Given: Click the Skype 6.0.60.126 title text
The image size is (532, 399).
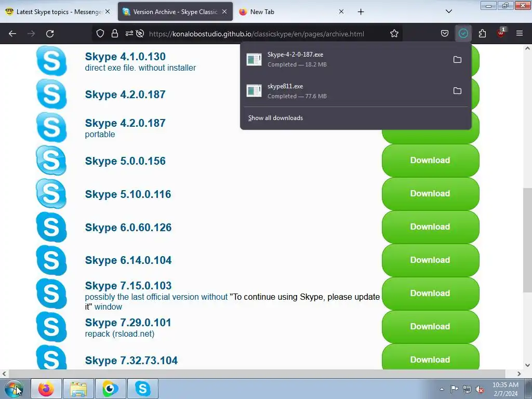Looking at the screenshot, I should 128,228.
